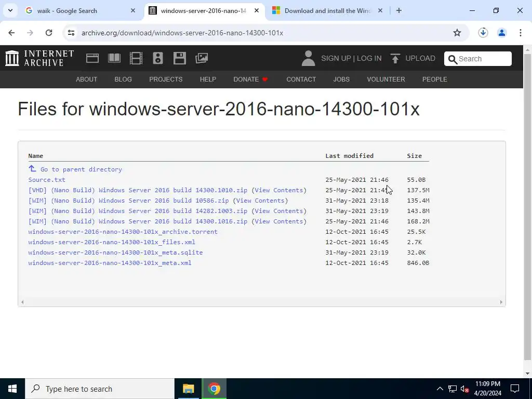The height and width of the screenshot is (399, 532).
Task: Click the muted volume tray icon
Action: [x=464, y=389]
